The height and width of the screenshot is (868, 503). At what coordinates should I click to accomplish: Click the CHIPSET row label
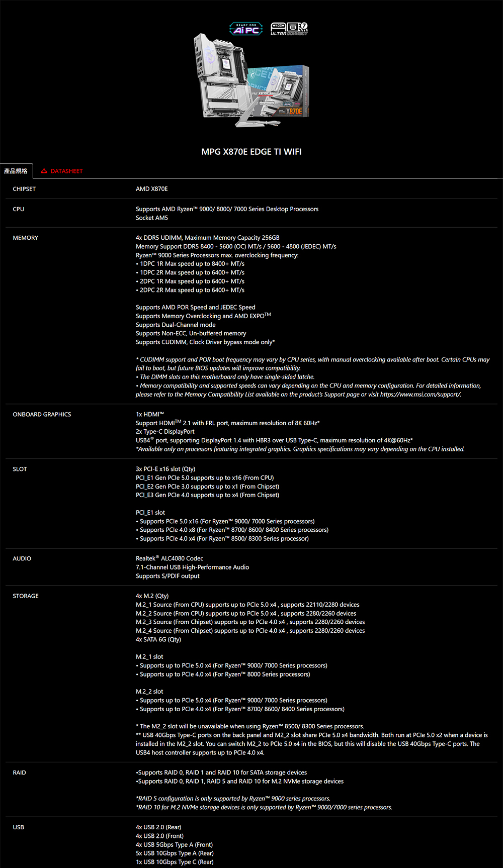click(24, 189)
